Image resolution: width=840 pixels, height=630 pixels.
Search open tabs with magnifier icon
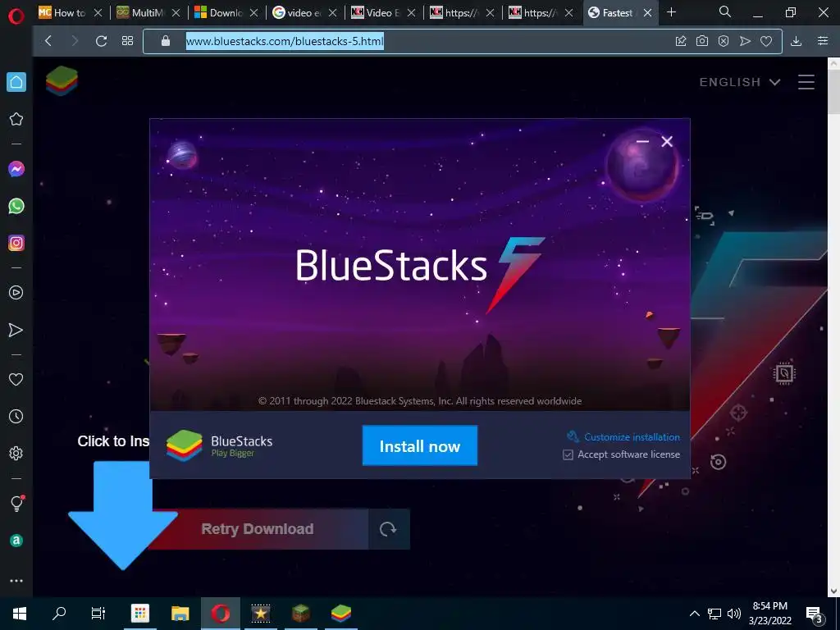click(725, 11)
